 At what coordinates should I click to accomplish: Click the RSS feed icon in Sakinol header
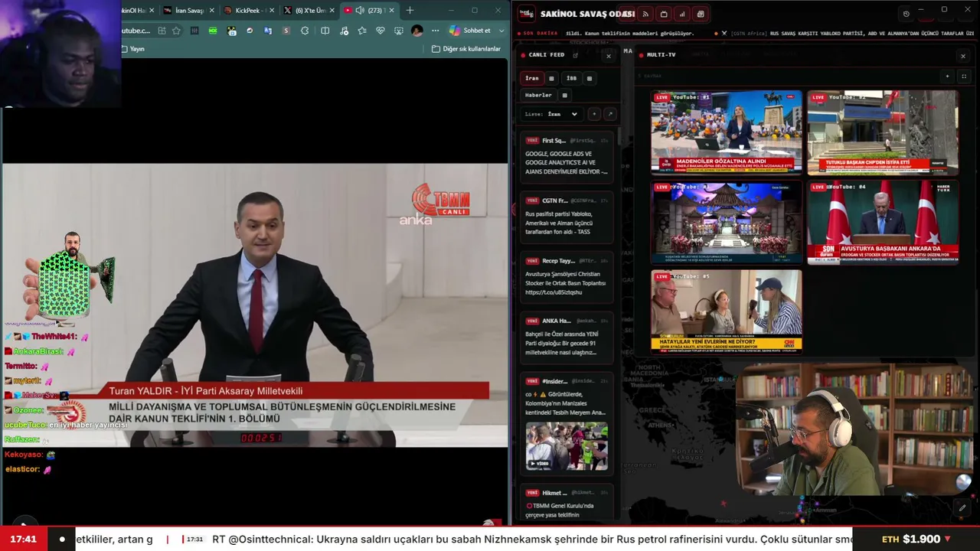point(645,14)
